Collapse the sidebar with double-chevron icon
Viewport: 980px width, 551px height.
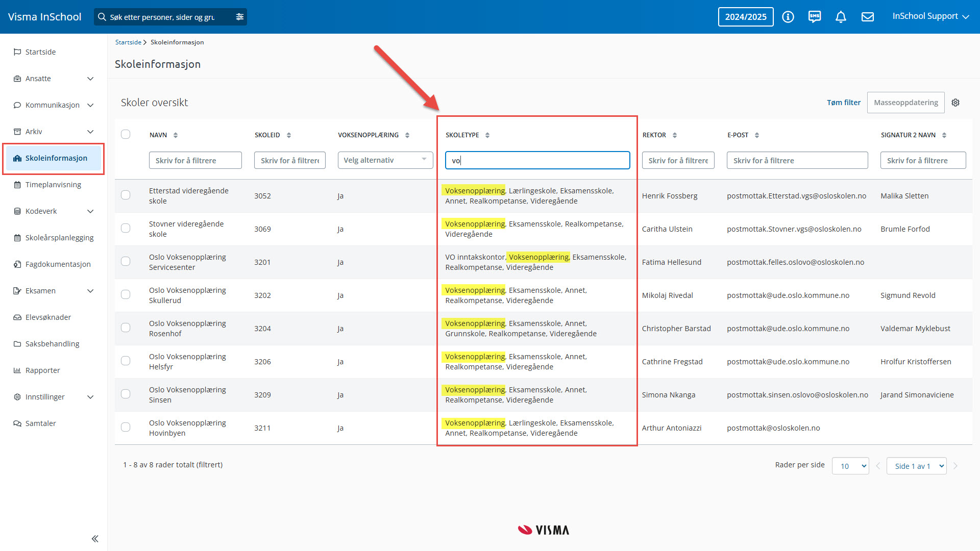[x=95, y=539]
